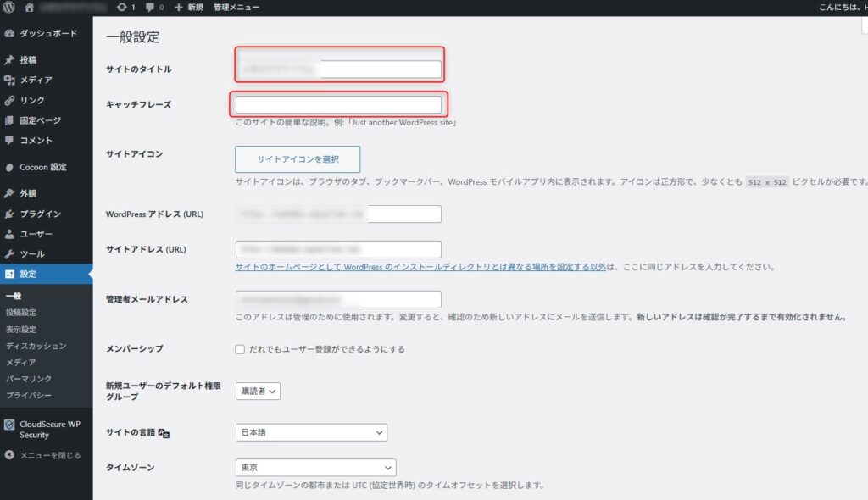Image resolution: width=868 pixels, height=500 pixels.
Task: Click the Media icon in sidebar
Action: [8, 81]
